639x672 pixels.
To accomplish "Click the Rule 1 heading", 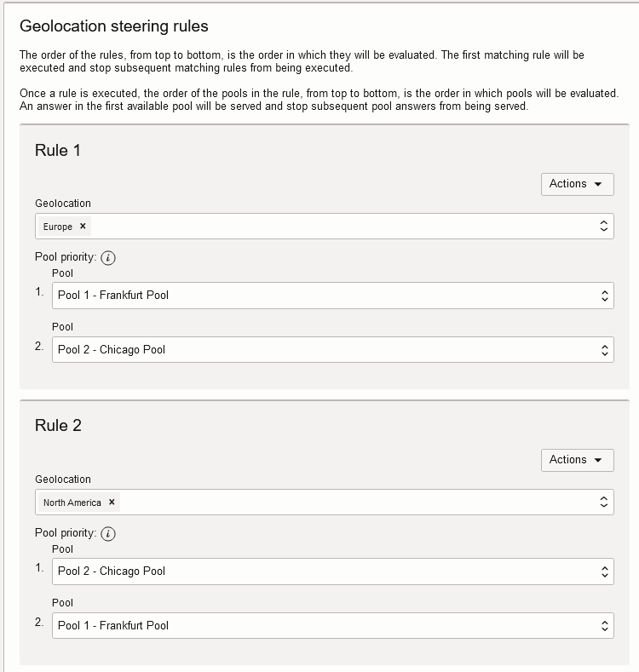I will [x=58, y=151].
